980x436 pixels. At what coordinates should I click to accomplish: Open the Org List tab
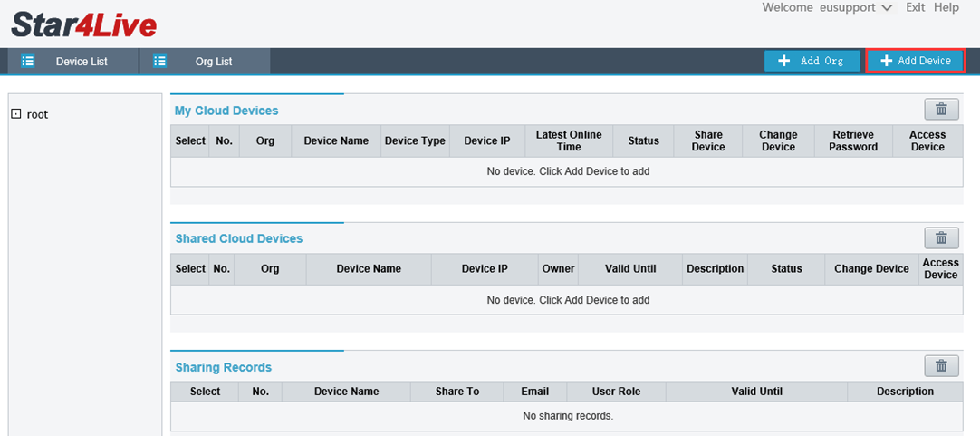coord(213,62)
